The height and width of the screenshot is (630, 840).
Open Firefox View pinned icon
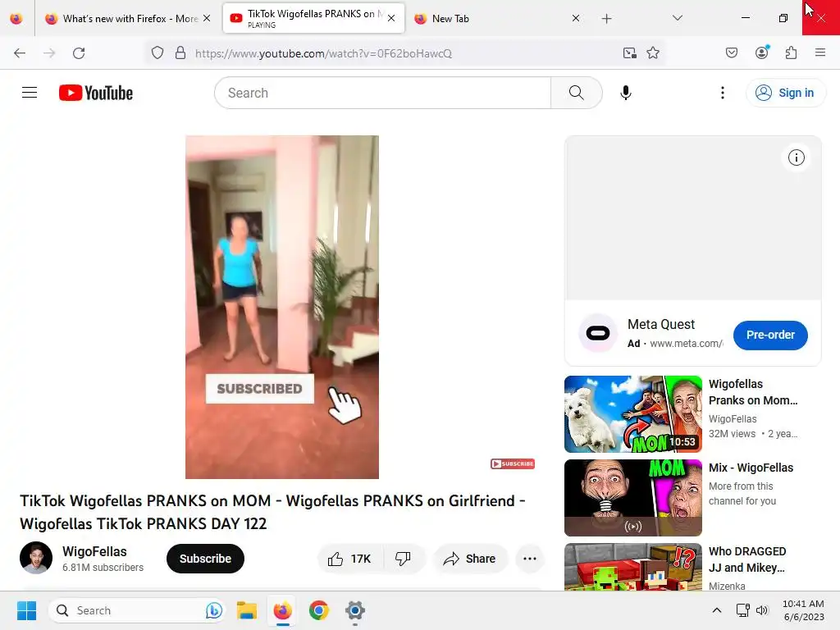click(x=16, y=19)
